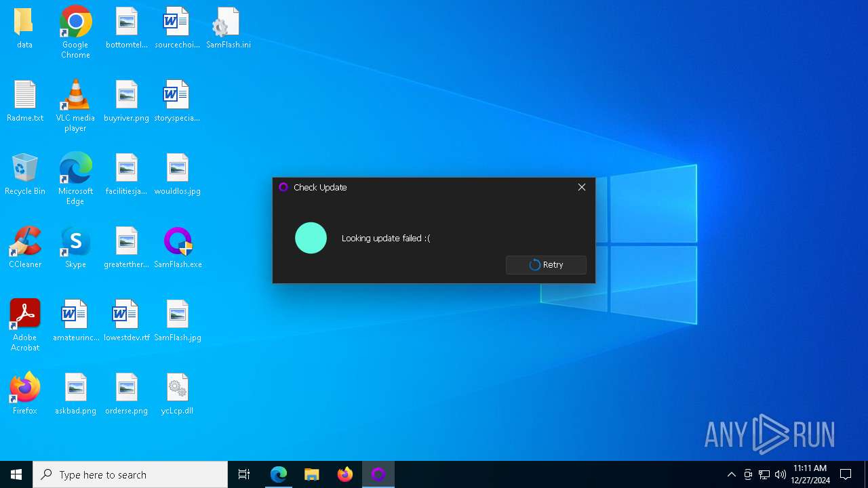The width and height of the screenshot is (868, 488).
Task: Select greaterther image file
Action: pyautogui.click(x=127, y=248)
